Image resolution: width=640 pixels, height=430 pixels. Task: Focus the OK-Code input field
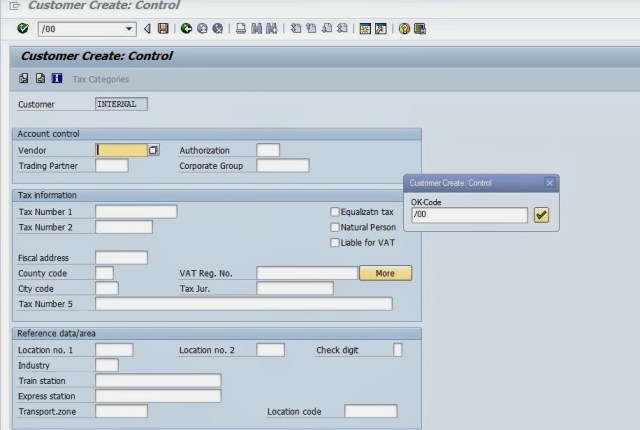469,215
